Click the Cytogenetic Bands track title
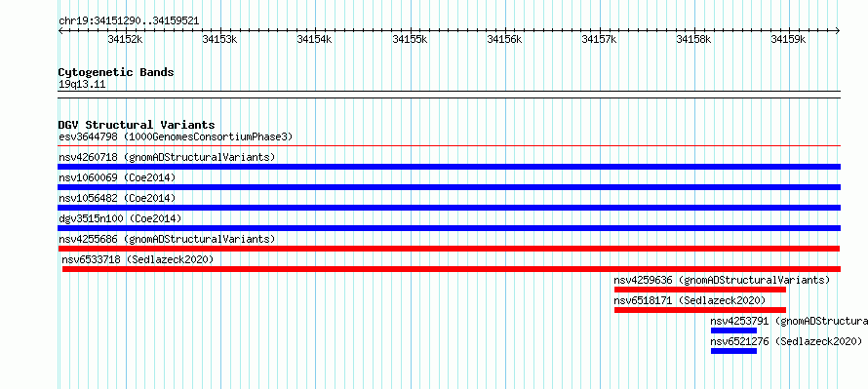The image size is (868, 389). (x=116, y=72)
